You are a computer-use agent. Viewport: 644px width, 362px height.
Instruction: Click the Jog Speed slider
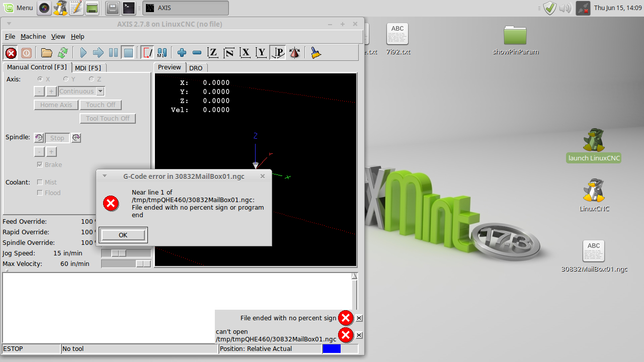point(126,253)
